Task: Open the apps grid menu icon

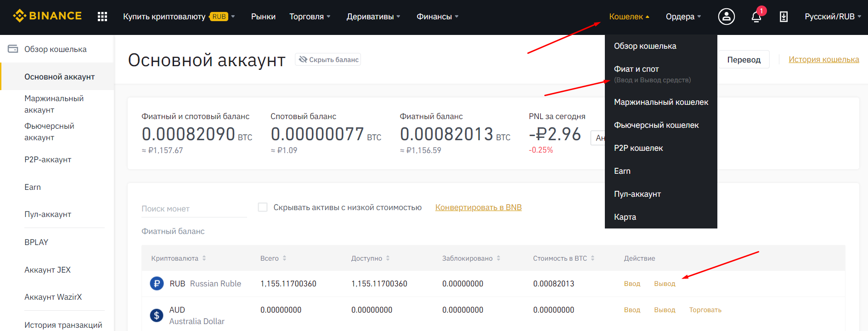Action: click(102, 17)
